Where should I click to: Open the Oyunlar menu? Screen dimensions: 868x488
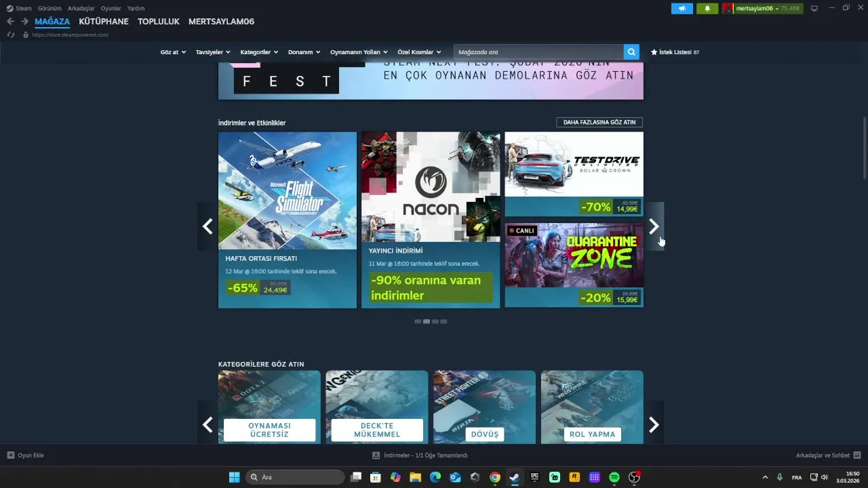[x=111, y=8]
